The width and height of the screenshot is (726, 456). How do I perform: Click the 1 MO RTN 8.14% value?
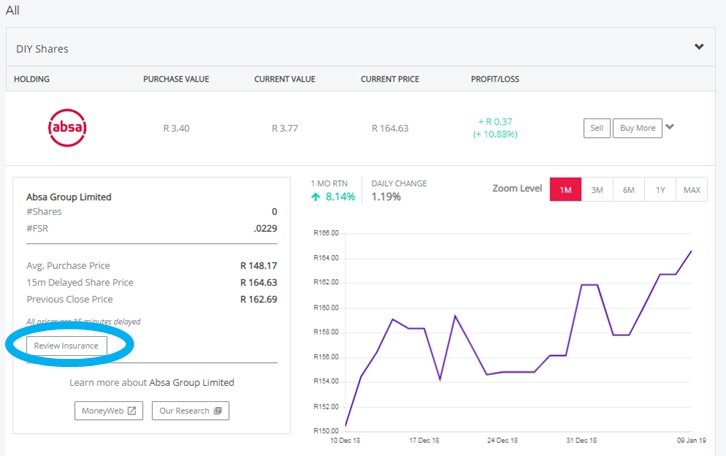(340, 197)
